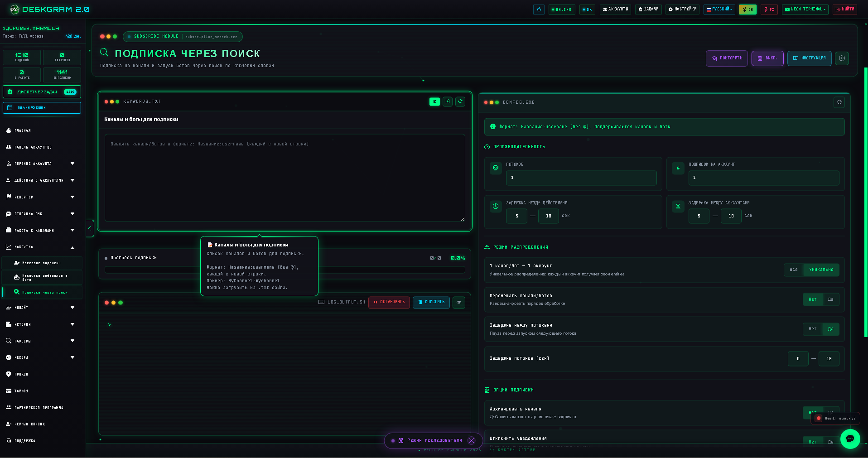
Task: Click the page's right-edge scrollbar
Action: 866,202
